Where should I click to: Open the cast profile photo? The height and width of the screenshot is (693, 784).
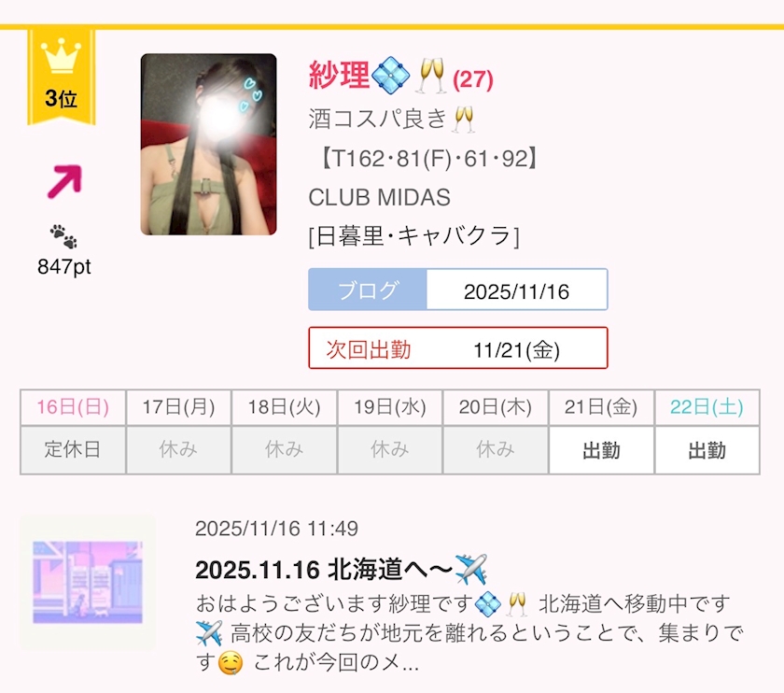coord(208,145)
